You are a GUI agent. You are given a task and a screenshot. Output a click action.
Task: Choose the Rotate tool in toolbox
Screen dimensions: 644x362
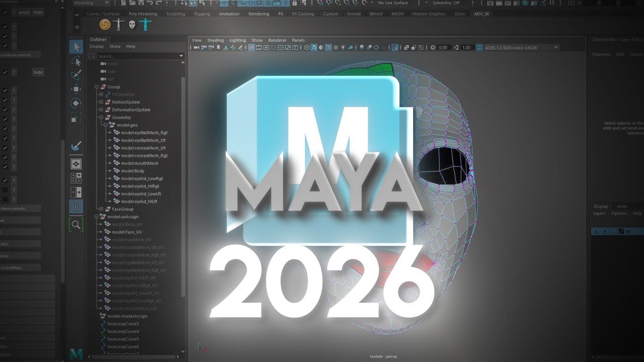76,103
